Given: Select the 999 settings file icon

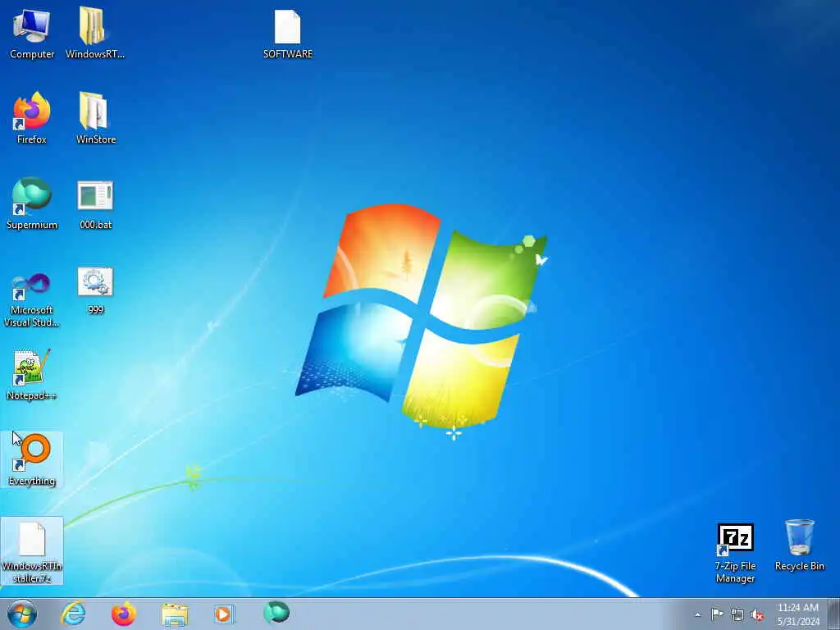Looking at the screenshot, I should (x=95, y=290).
